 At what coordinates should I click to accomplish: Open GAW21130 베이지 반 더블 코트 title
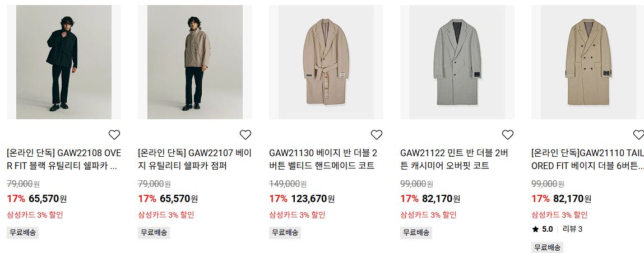click(323, 160)
